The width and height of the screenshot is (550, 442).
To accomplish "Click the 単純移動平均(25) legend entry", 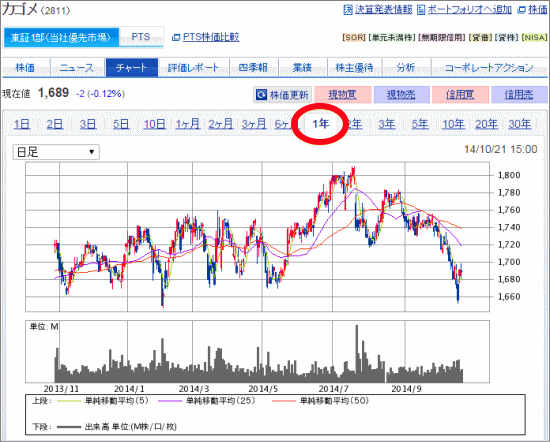I will [207, 401].
